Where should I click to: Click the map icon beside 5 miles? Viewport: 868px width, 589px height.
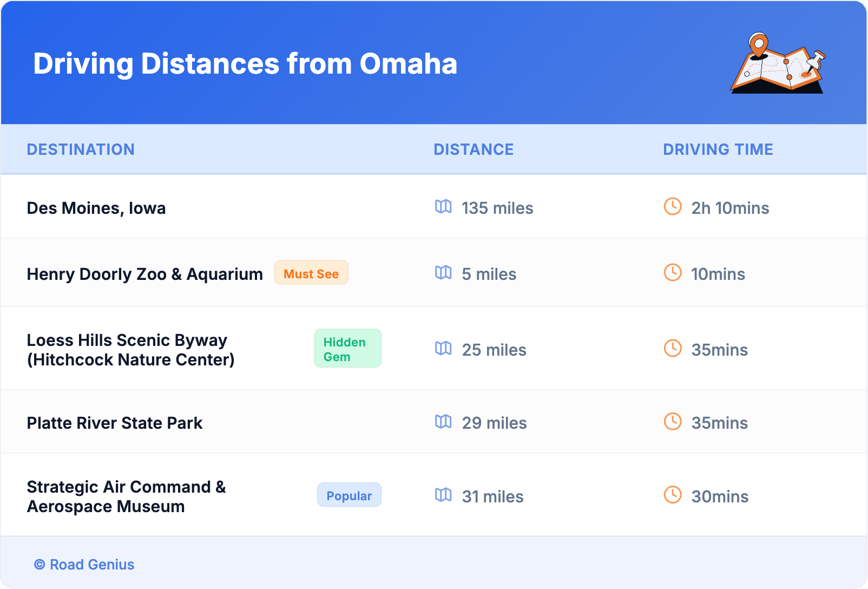(x=443, y=273)
